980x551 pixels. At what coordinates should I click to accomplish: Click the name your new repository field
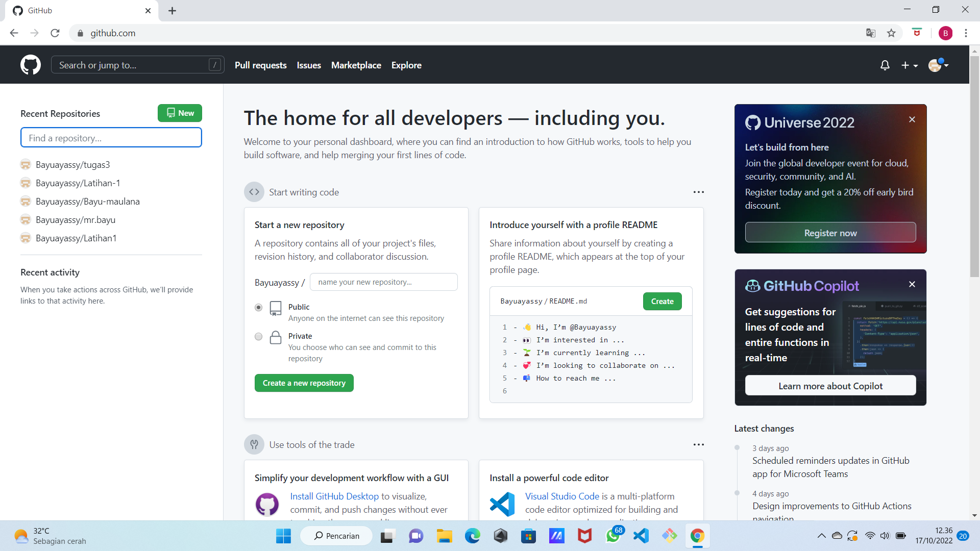(384, 282)
